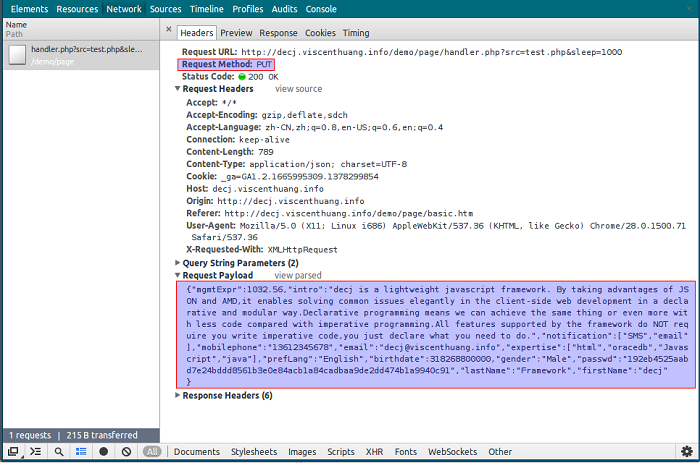Collapse the Request Payload section

click(178, 275)
